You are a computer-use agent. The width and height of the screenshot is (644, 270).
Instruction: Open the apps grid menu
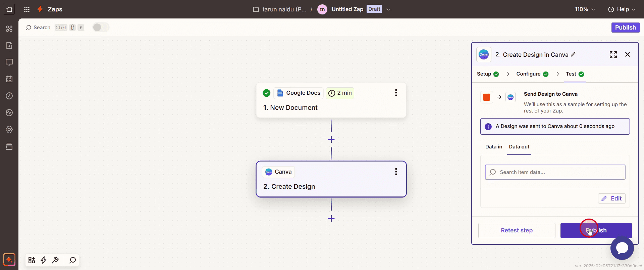pos(27,9)
